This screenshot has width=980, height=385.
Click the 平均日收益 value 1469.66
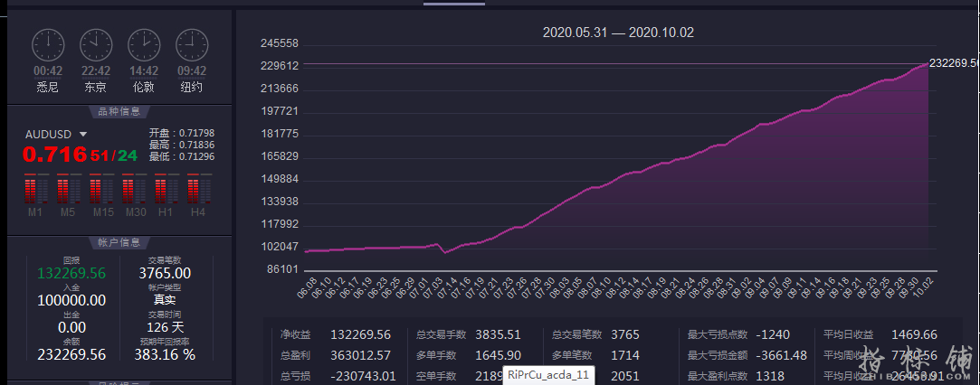(914, 335)
